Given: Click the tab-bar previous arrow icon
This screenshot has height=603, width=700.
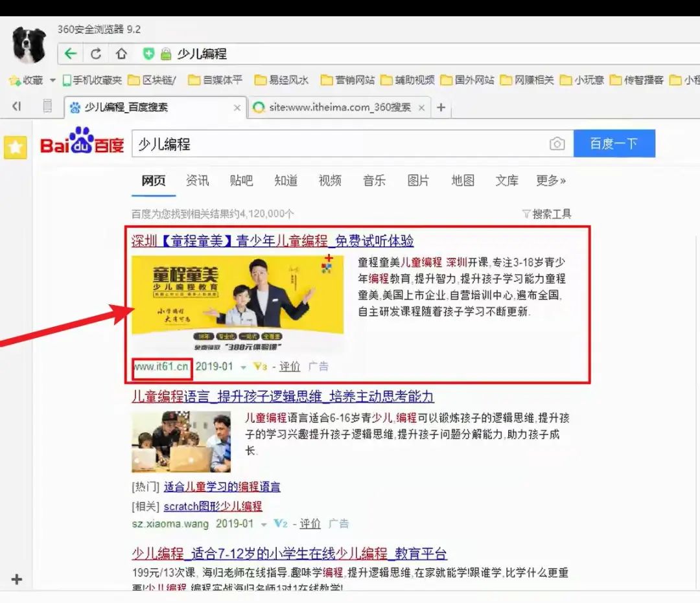Looking at the screenshot, I should click(x=16, y=106).
